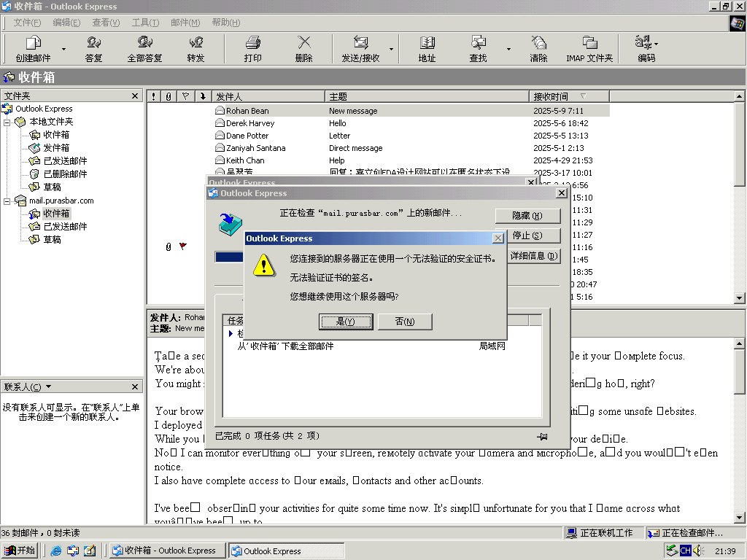Confirm with the 是(Y) button
This screenshot has height=560, width=747.
point(346,322)
